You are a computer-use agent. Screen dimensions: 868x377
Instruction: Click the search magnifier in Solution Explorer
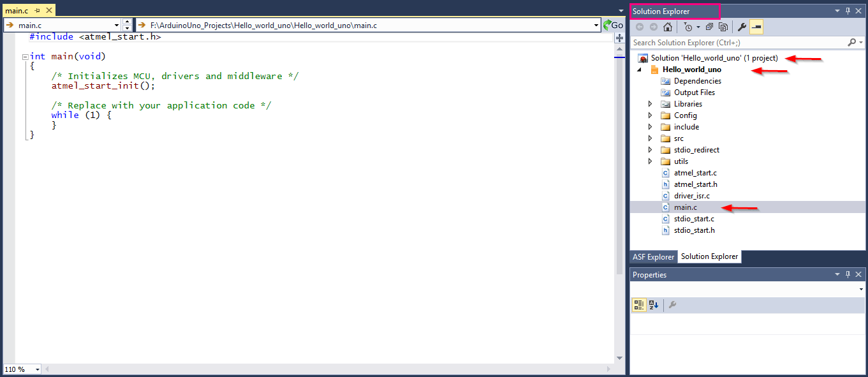(853, 42)
